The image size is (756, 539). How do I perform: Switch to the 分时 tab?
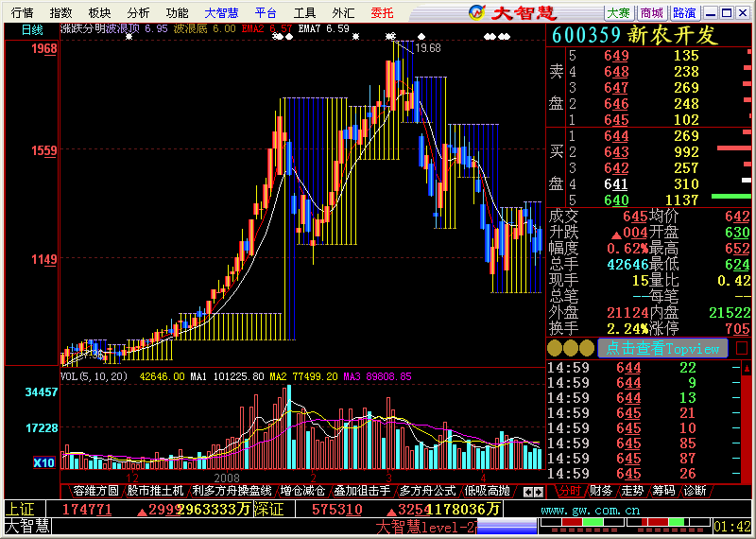click(x=570, y=491)
